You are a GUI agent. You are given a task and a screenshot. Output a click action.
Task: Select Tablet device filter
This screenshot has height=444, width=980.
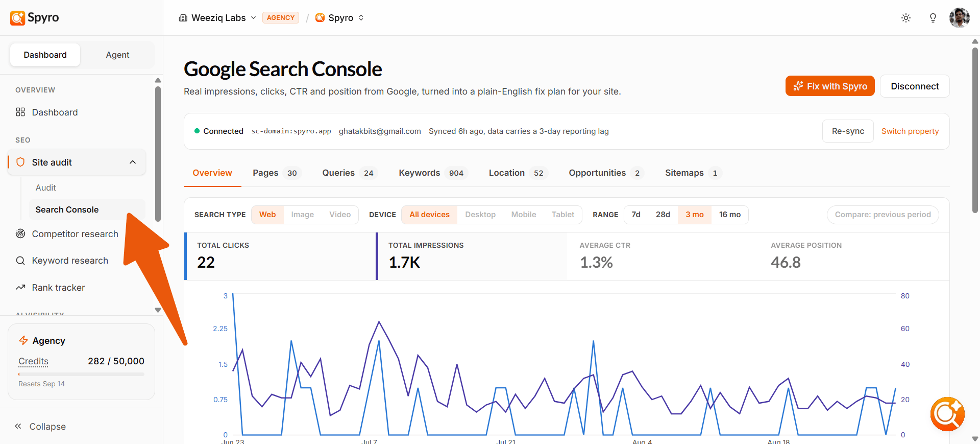click(563, 215)
